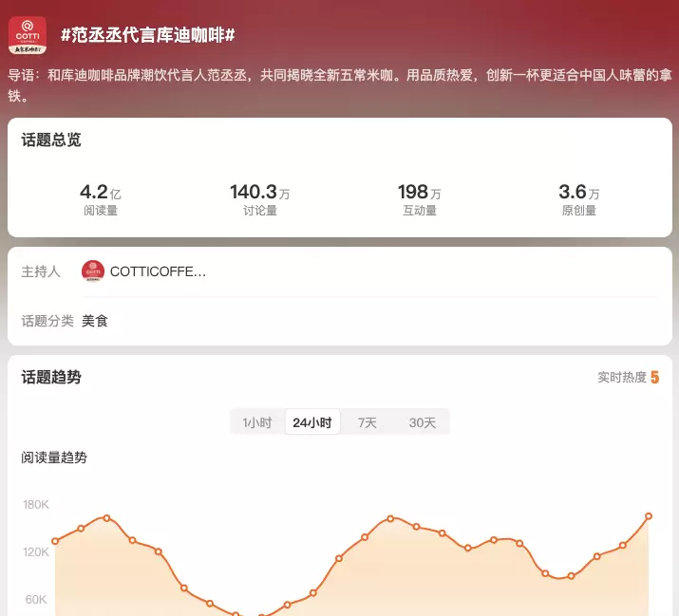The height and width of the screenshot is (616, 679).
Task: Switch to the 7天 trend view
Action: 368,422
